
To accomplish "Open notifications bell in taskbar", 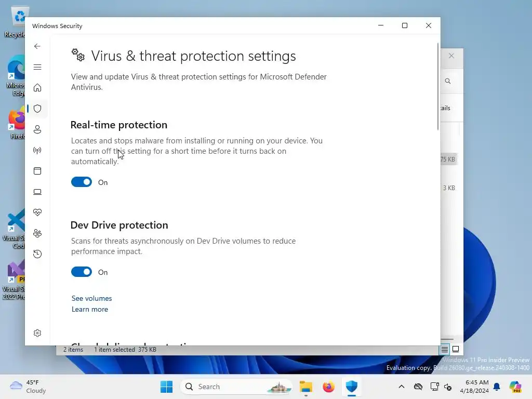I will (497, 387).
